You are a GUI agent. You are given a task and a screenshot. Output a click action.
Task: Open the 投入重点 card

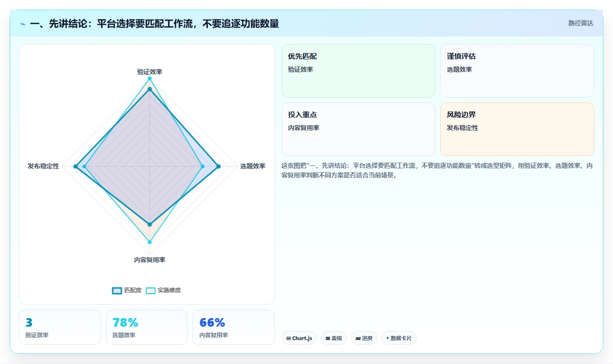(358, 129)
